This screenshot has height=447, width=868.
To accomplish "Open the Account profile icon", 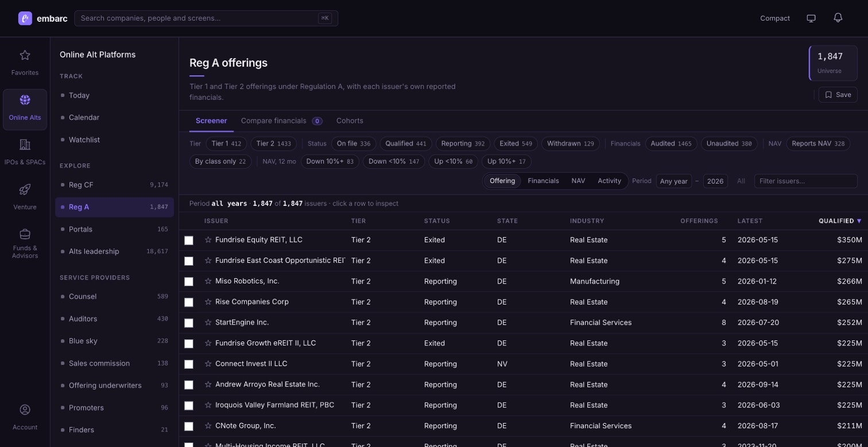I will click(25, 410).
